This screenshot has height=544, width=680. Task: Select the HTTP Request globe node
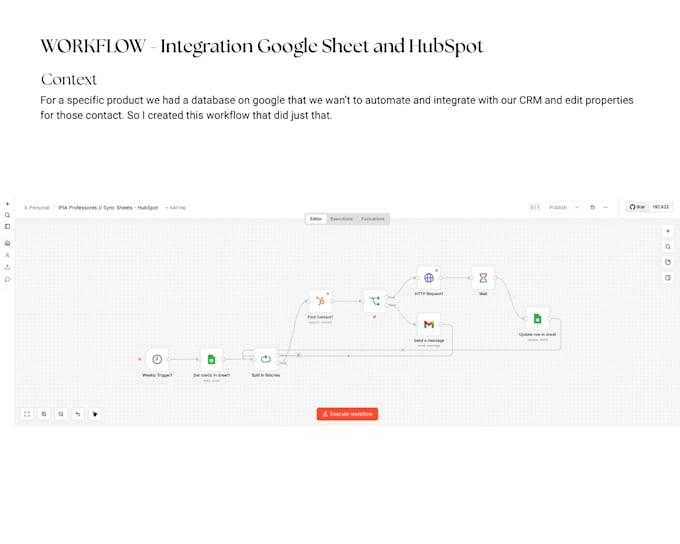click(x=428, y=278)
